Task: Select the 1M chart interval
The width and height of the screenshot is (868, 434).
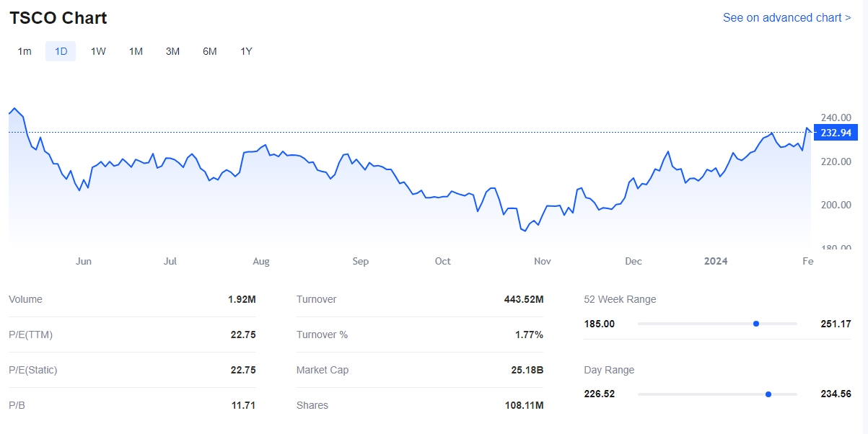Action: (x=136, y=51)
